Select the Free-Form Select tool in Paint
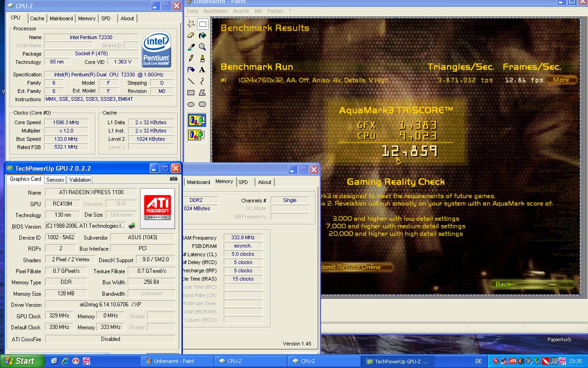Screen dimensions: 588x368 tap(191, 24)
